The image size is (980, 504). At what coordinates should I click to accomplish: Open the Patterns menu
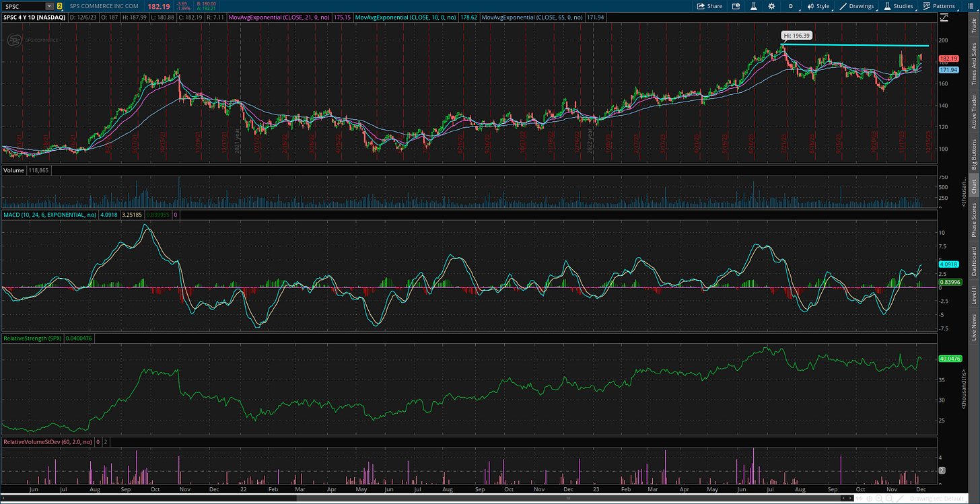coord(941,6)
